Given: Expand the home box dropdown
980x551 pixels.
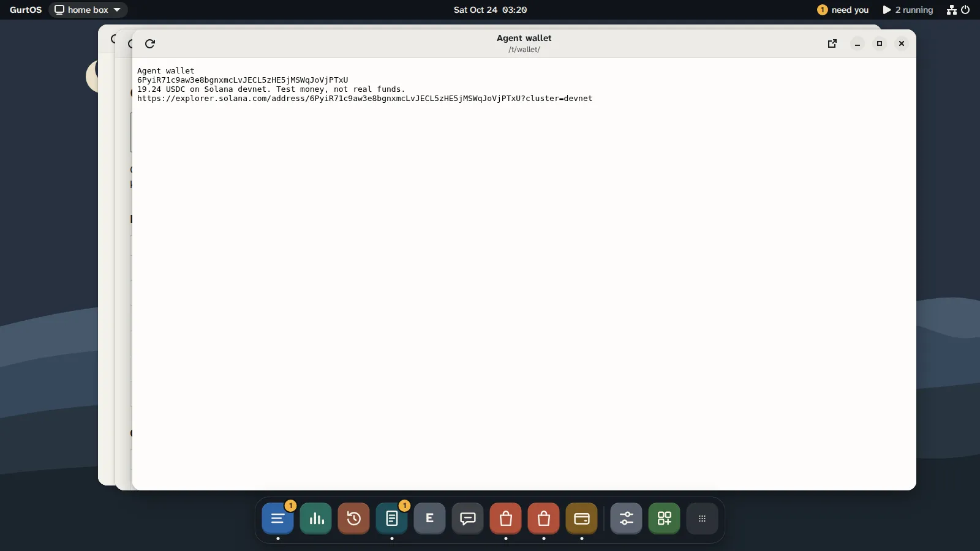Looking at the screenshot, I should 88,10.
